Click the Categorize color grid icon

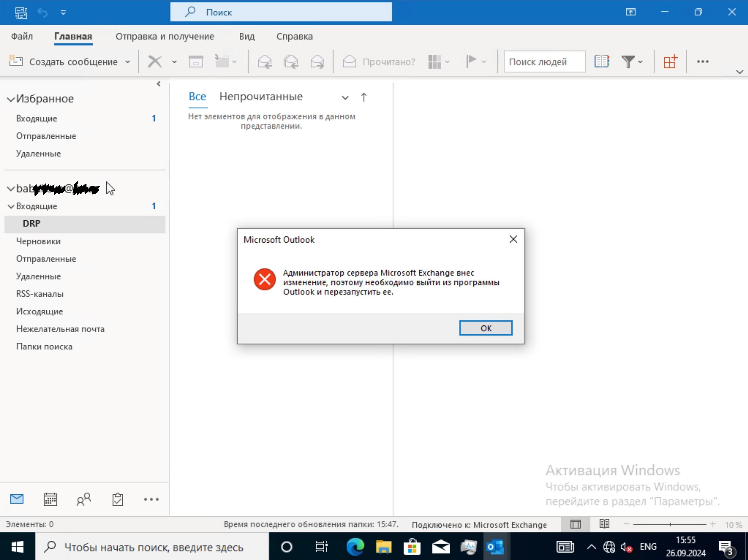tap(435, 62)
